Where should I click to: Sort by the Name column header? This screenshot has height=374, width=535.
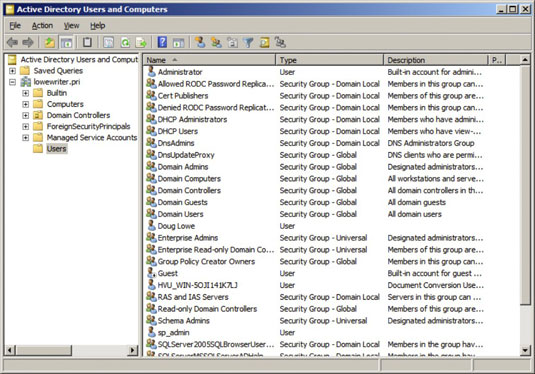[x=209, y=60]
